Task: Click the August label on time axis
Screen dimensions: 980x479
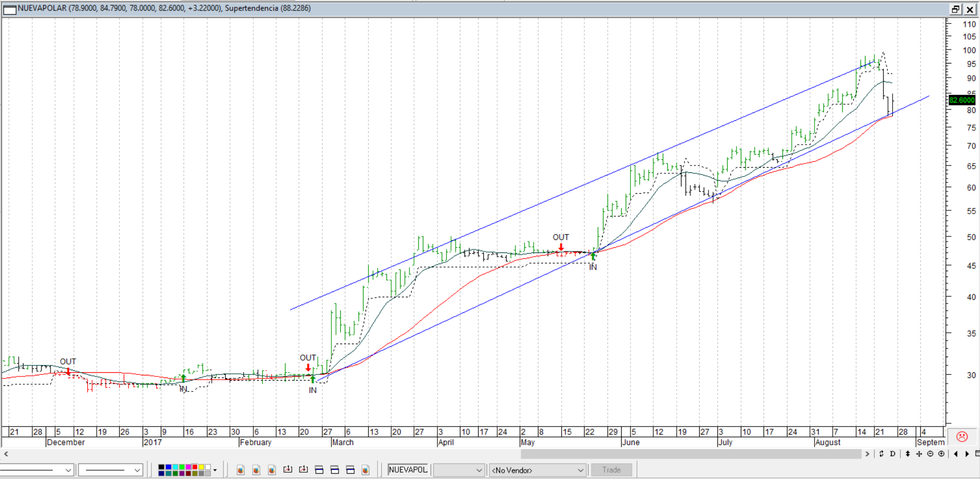Action: click(828, 442)
